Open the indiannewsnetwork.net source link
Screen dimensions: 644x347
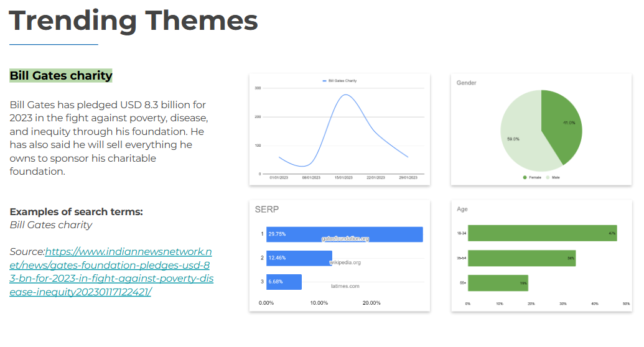tap(111, 272)
